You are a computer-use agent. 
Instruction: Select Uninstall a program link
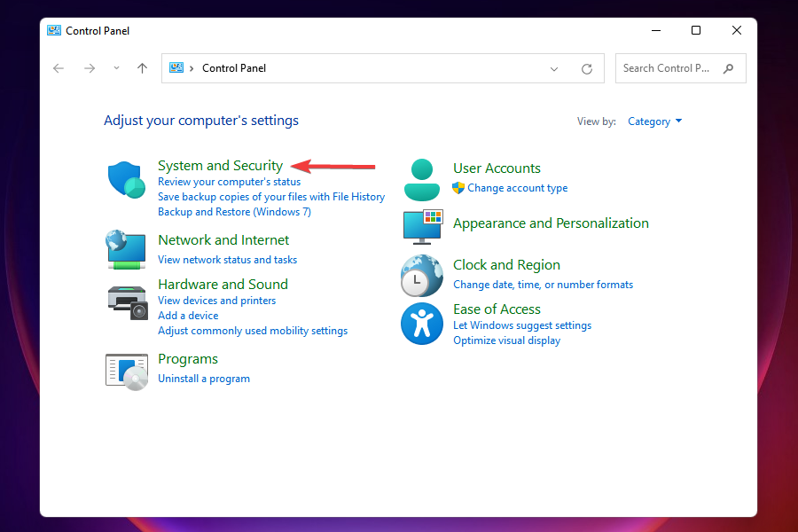pyautogui.click(x=204, y=379)
